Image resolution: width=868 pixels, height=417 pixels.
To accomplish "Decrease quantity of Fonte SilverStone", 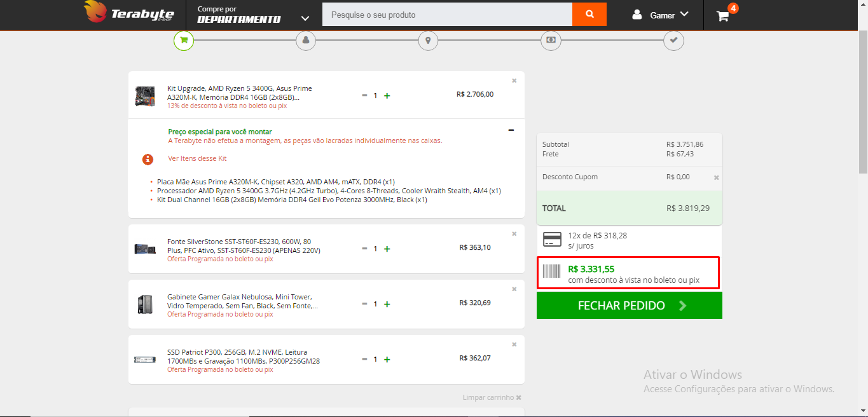I will (x=364, y=249).
